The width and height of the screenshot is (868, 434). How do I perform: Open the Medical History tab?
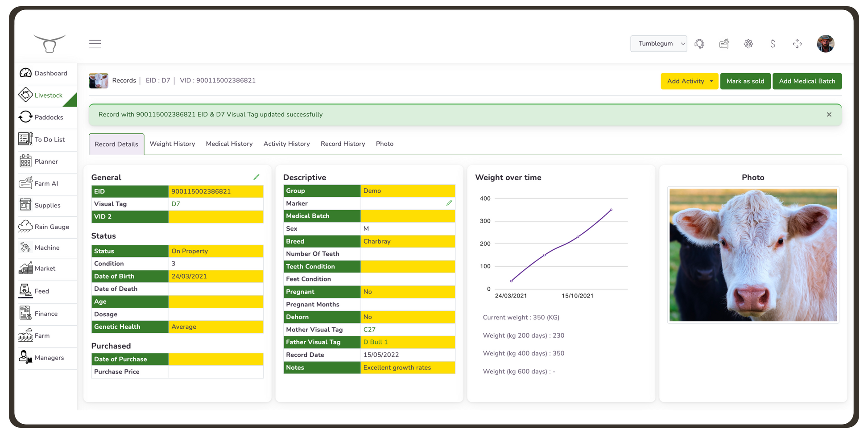[229, 144]
